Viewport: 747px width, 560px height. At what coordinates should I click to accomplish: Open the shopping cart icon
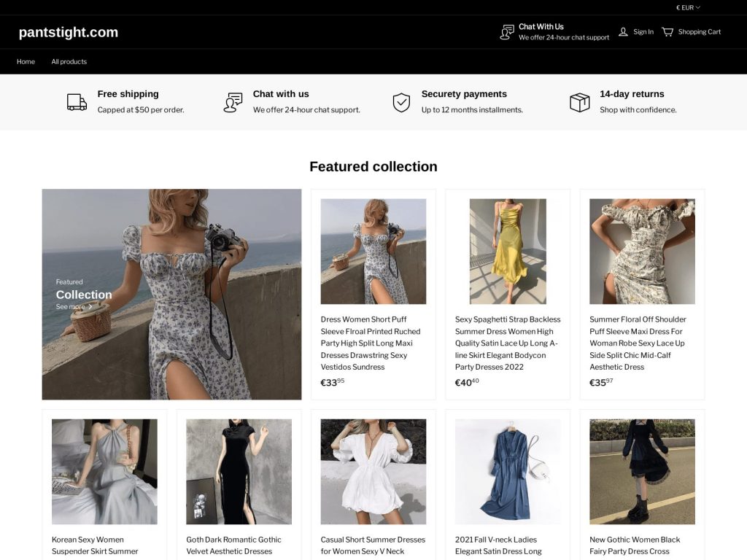pos(667,32)
